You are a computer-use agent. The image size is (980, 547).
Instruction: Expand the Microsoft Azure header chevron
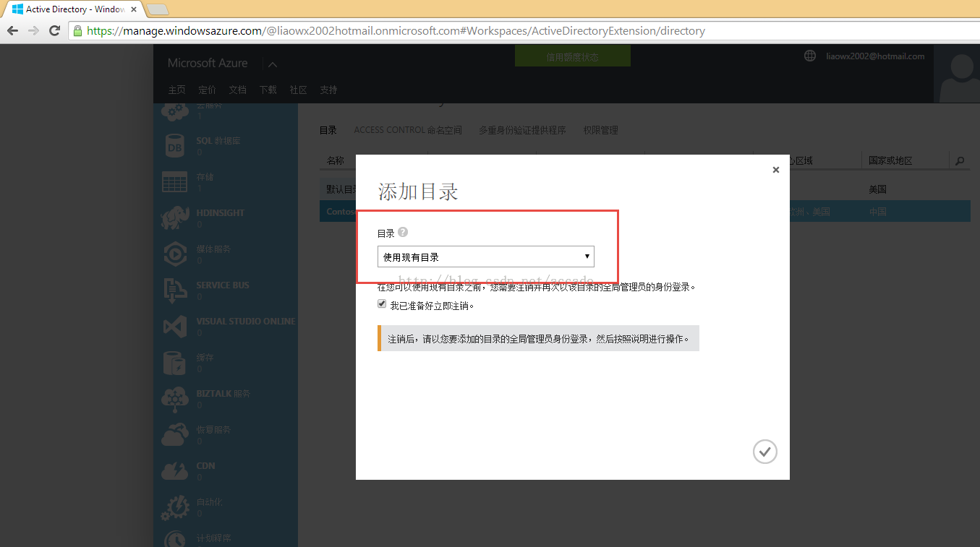[273, 64]
